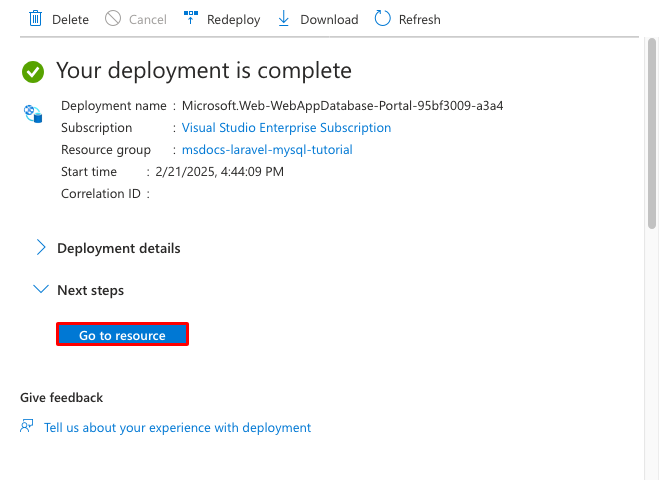659x480 pixels.
Task: Click the Start time value
Action: (218, 172)
